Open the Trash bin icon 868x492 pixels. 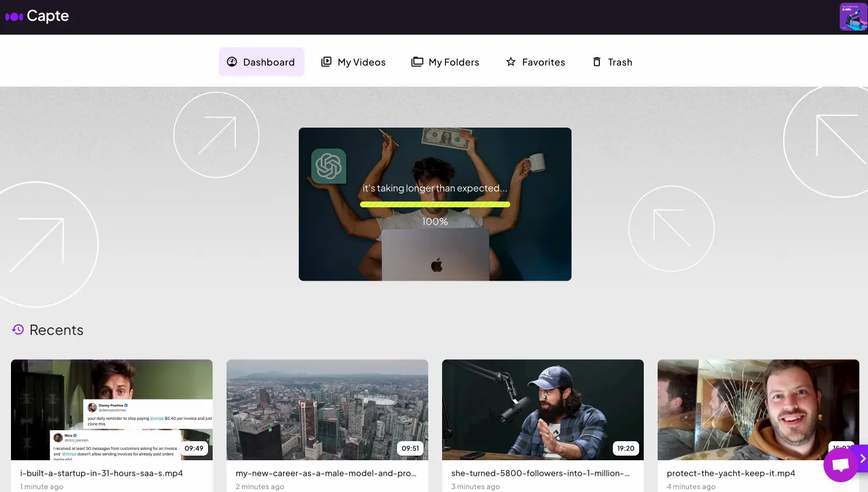(x=596, y=62)
